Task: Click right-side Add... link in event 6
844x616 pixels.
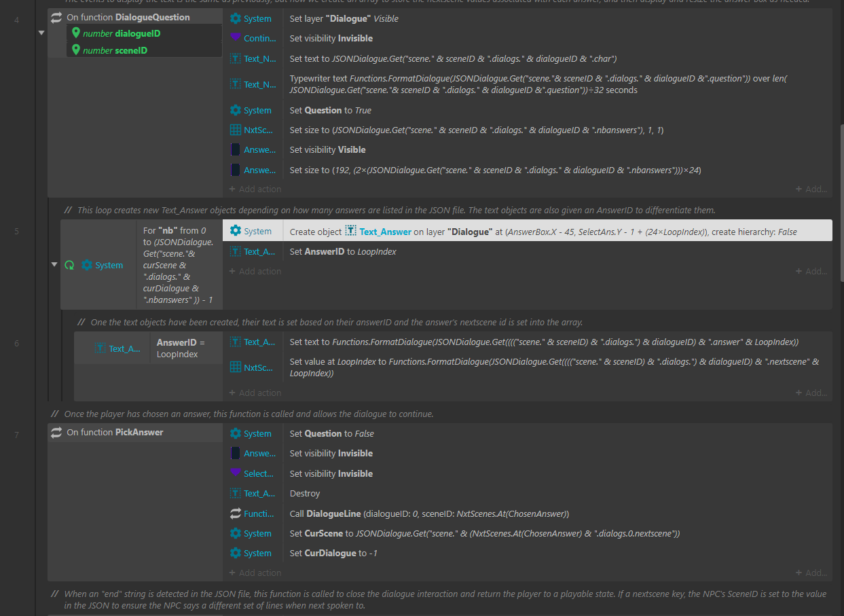Action: [x=811, y=393]
